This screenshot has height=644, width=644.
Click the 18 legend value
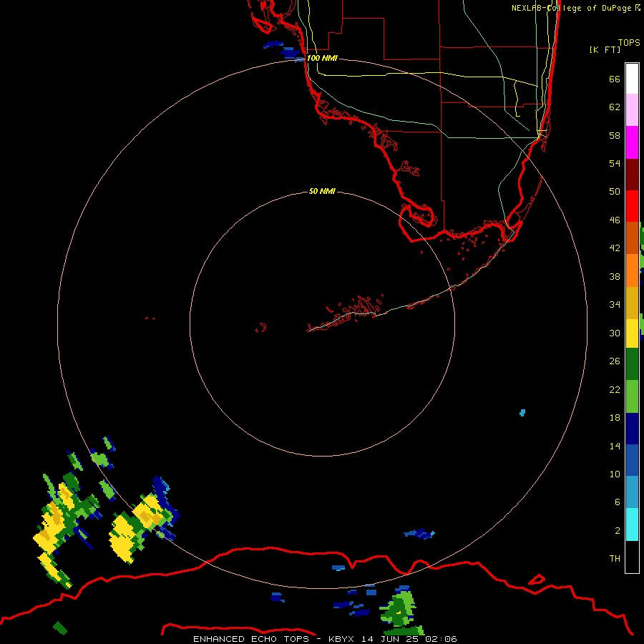[615, 418]
